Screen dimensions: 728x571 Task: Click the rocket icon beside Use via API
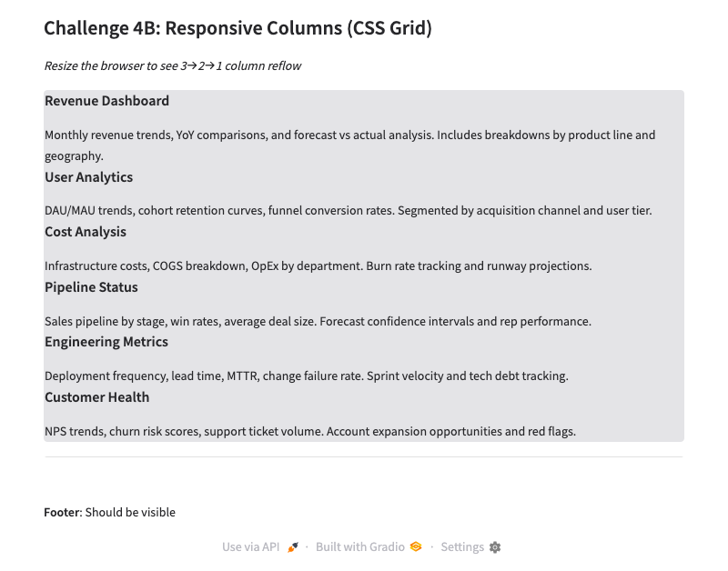coord(293,547)
